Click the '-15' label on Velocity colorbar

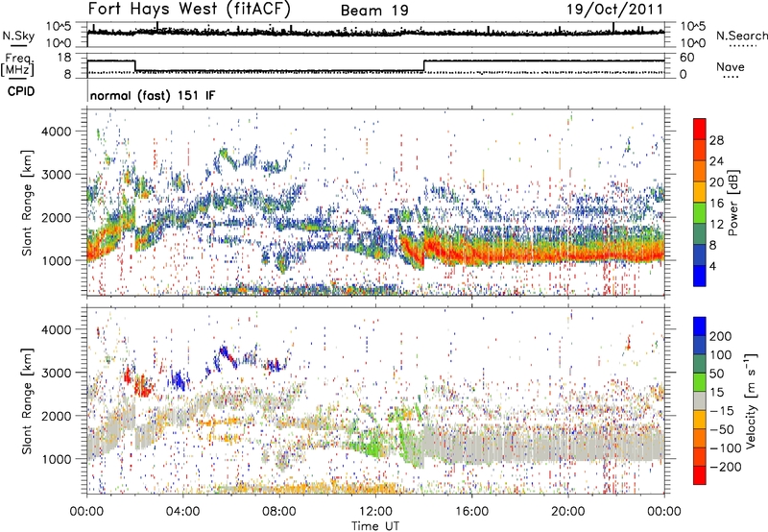click(x=722, y=411)
